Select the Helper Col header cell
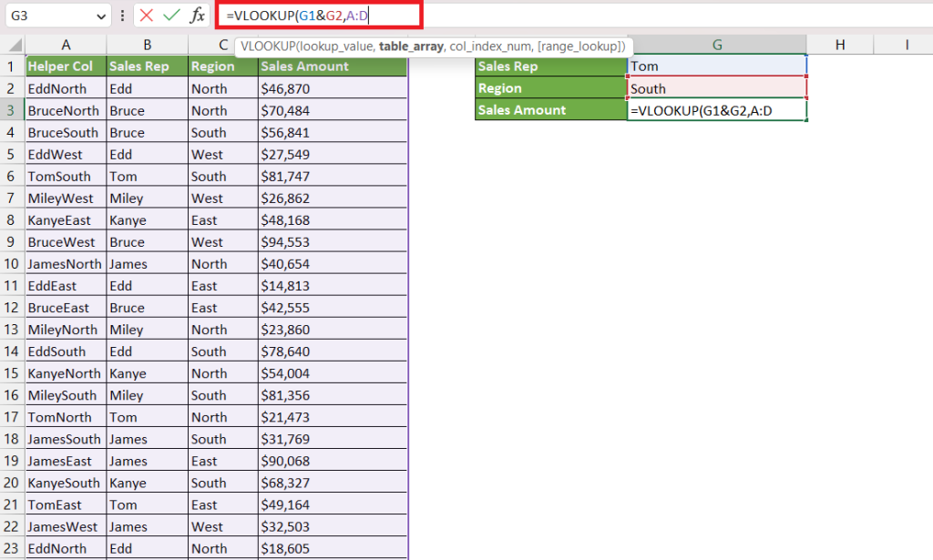Viewport: 933px width, 560px height. click(x=64, y=66)
